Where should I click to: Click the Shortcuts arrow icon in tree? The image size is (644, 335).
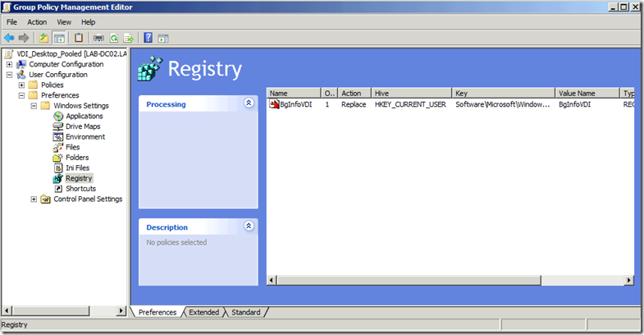tap(58, 189)
